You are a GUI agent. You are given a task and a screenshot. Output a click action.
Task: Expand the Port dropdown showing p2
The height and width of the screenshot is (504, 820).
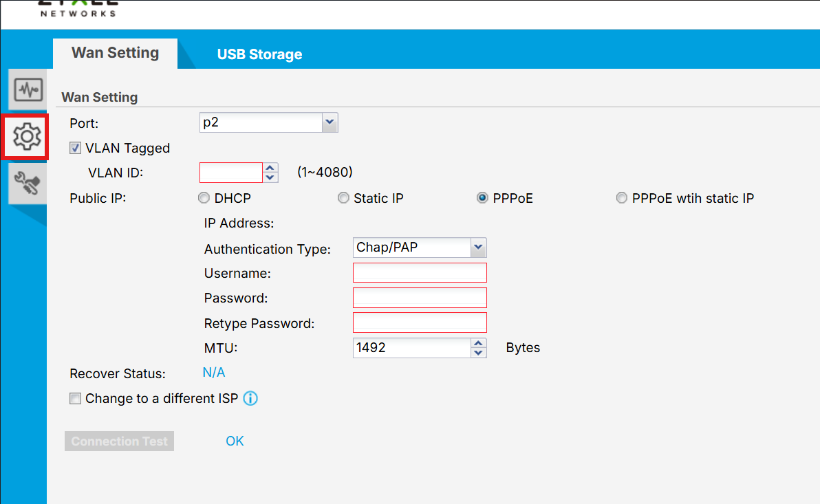pos(269,122)
